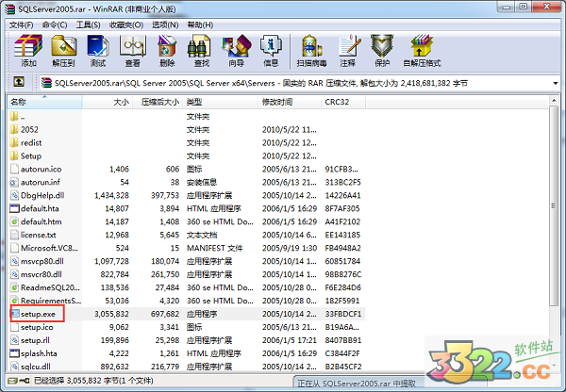This screenshot has height=392, width=566.
Task: Open the Commands (命令) menu
Action: 55,24
